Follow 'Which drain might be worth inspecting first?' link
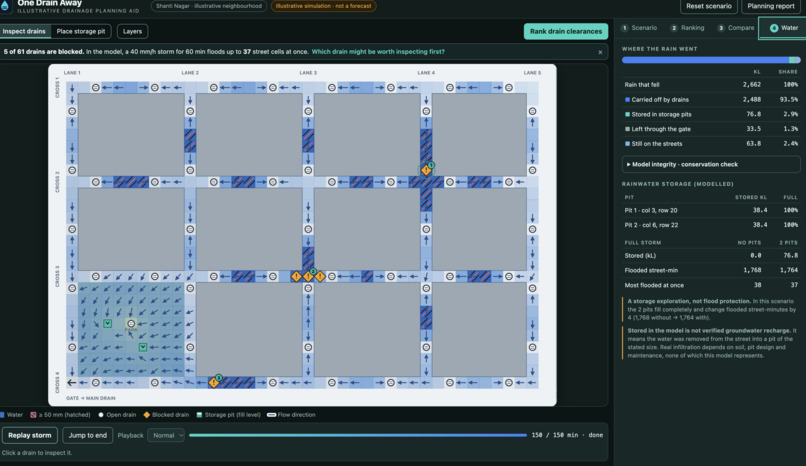806x466 pixels. (378, 52)
